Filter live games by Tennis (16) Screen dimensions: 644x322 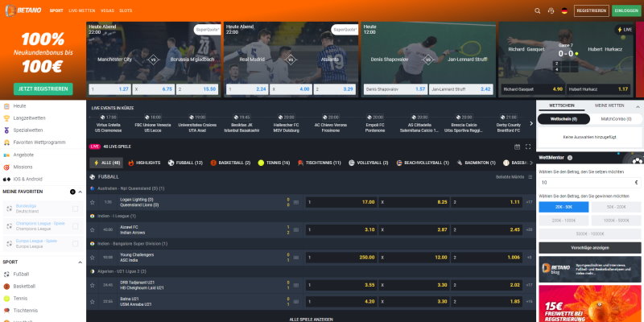(274, 163)
